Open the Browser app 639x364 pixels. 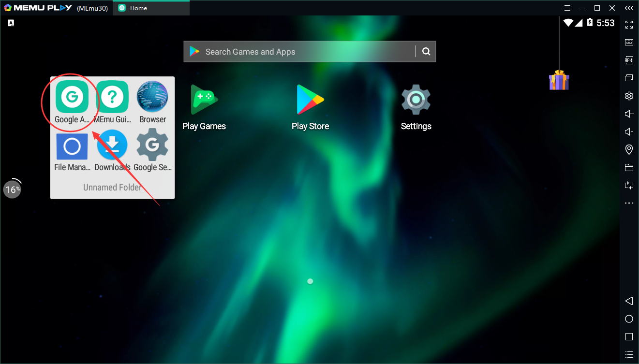[152, 97]
